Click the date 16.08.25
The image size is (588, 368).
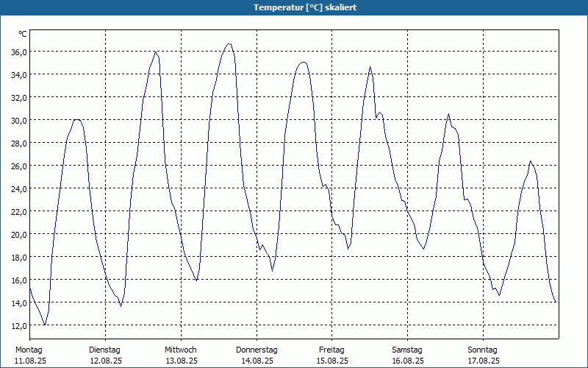click(408, 361)
